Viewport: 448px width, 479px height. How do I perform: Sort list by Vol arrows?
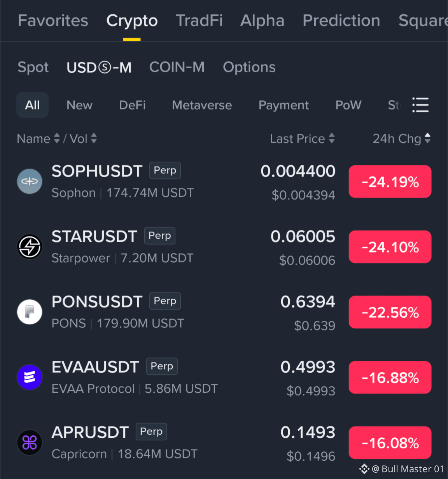[94, 138]
